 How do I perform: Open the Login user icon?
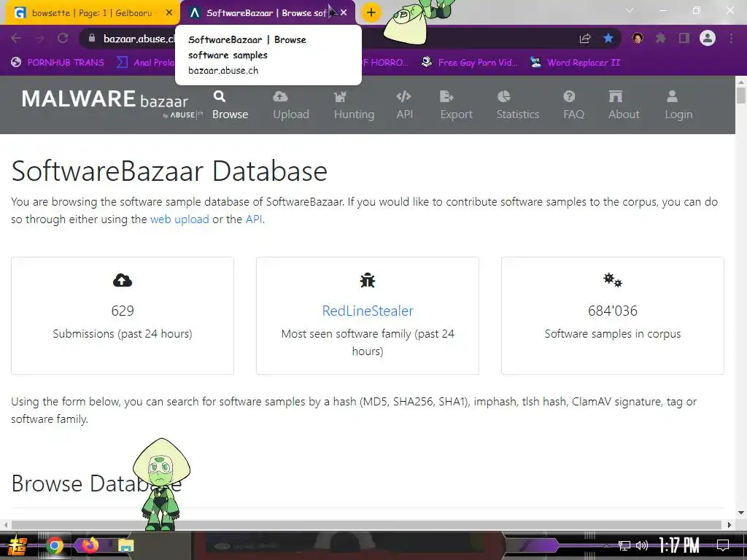tap(672, 97)
